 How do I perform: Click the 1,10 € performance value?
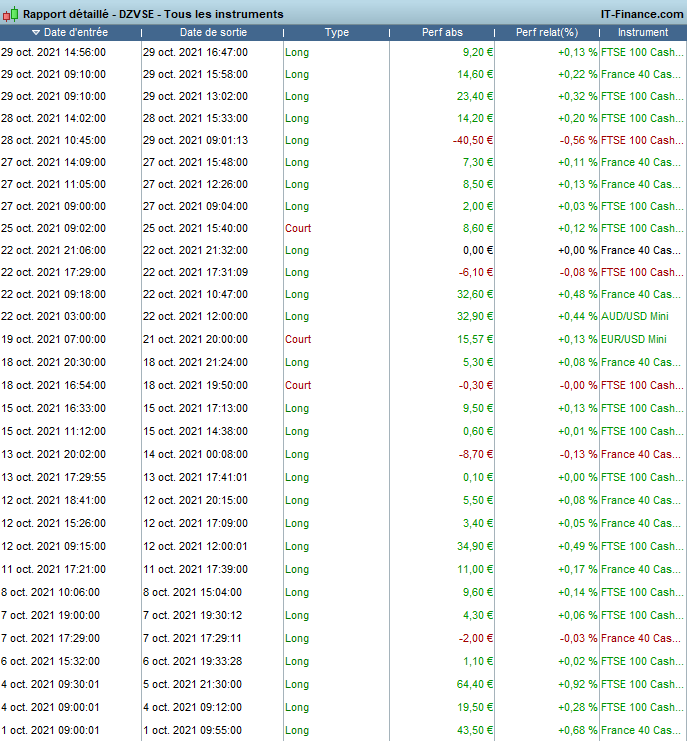pyautogui.click(x=478, y=662)
